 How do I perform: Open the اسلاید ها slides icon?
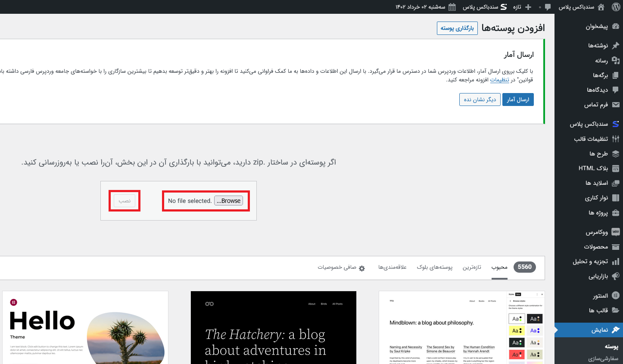(616, 183)
